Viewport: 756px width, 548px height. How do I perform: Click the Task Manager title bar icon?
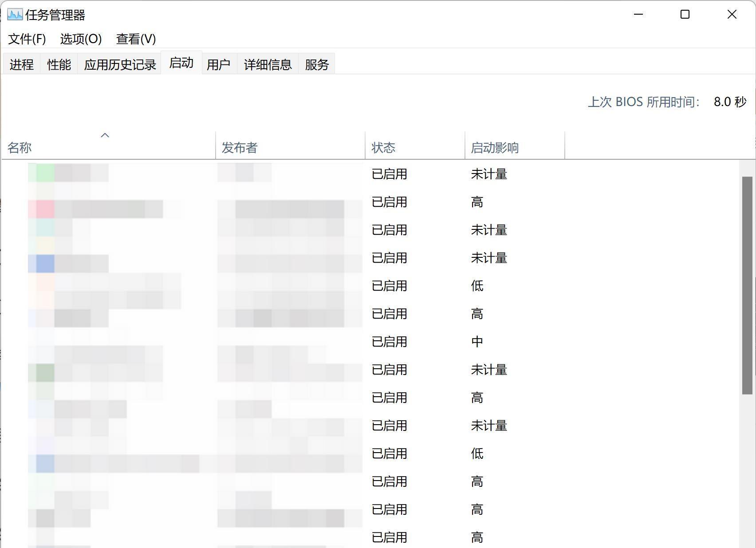click(15, 15)
